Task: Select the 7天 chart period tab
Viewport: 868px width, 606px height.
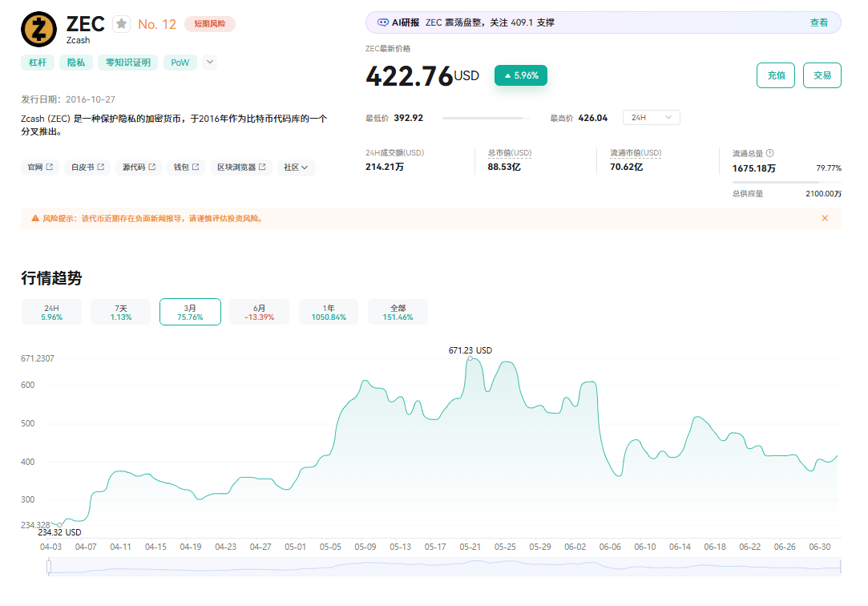Action: pos(121,312)
